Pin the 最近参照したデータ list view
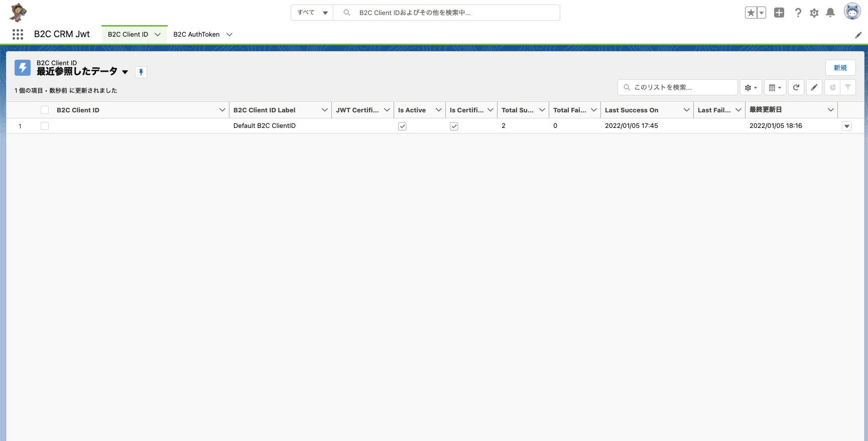This screenshot has height=441, width=868. 141,72
